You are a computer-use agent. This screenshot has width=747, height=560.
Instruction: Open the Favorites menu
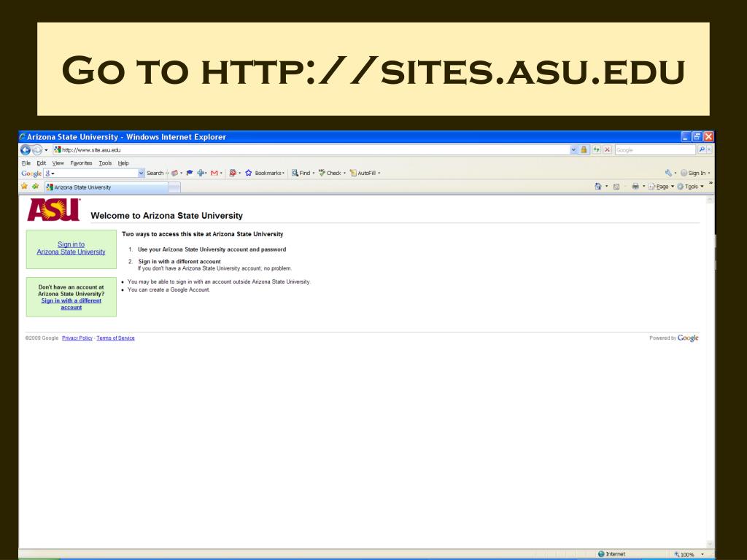pyautogui.click(x=81, y=163)
